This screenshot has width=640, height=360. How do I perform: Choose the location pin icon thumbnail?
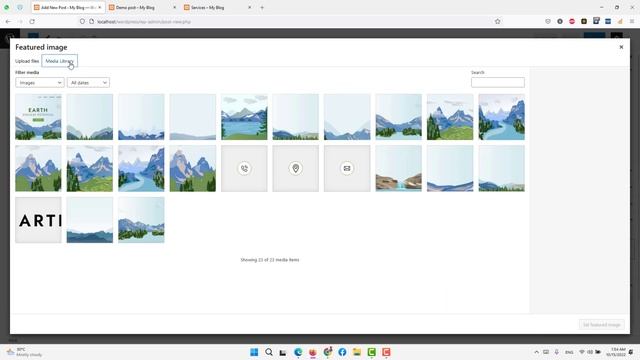click(296, 169)
